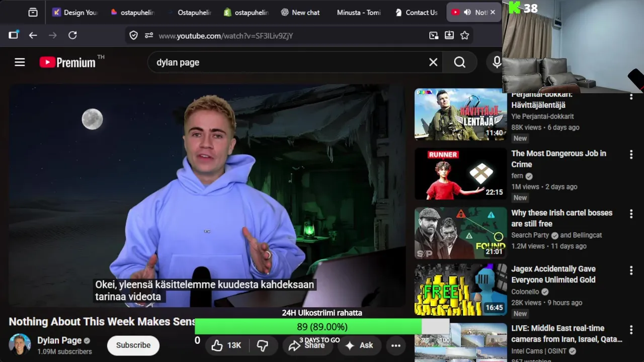The height and width of the screenshot is (362, 644).
Task: Switch to the Shopify ostapuhelin tab
Action: [x=246, y=13]
